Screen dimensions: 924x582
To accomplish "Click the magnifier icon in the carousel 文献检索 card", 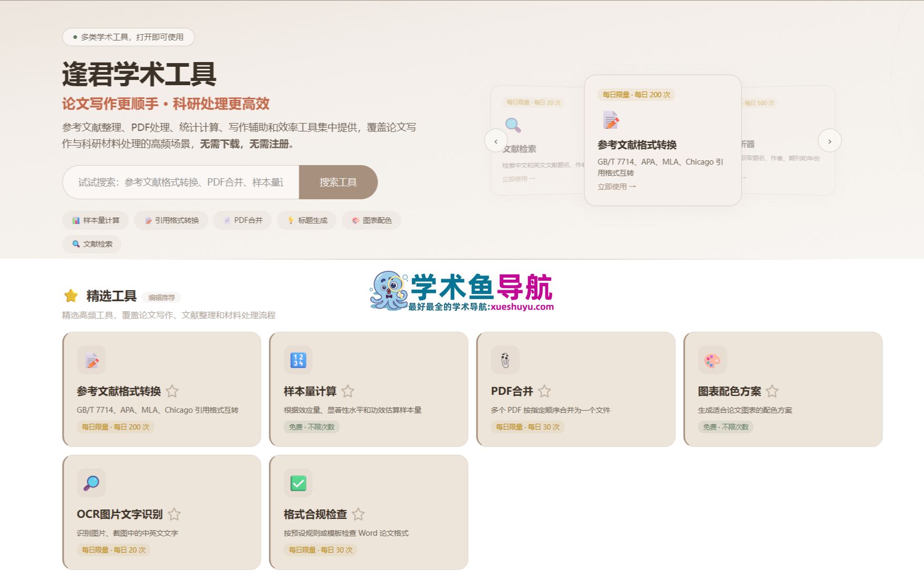I will click(513, 125).
